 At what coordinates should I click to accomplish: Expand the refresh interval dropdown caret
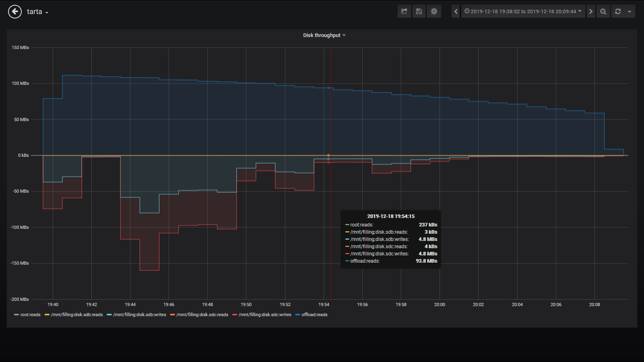pos(629,11)
